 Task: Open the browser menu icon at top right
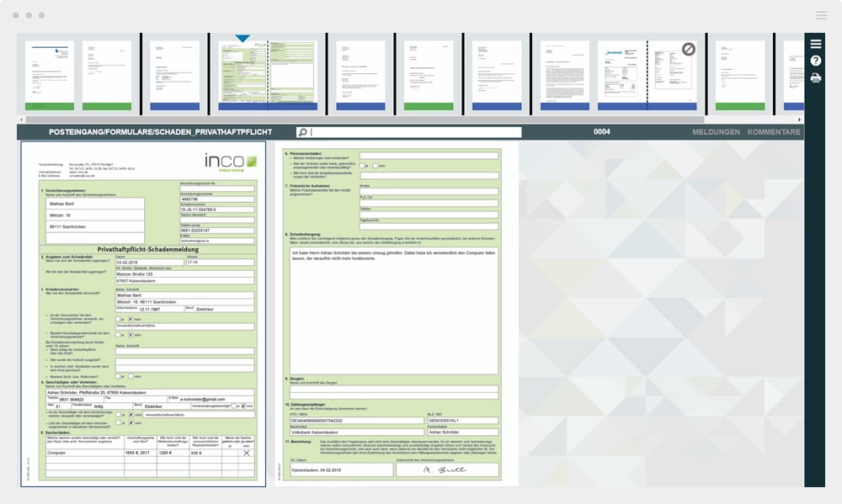click(822, 15)
